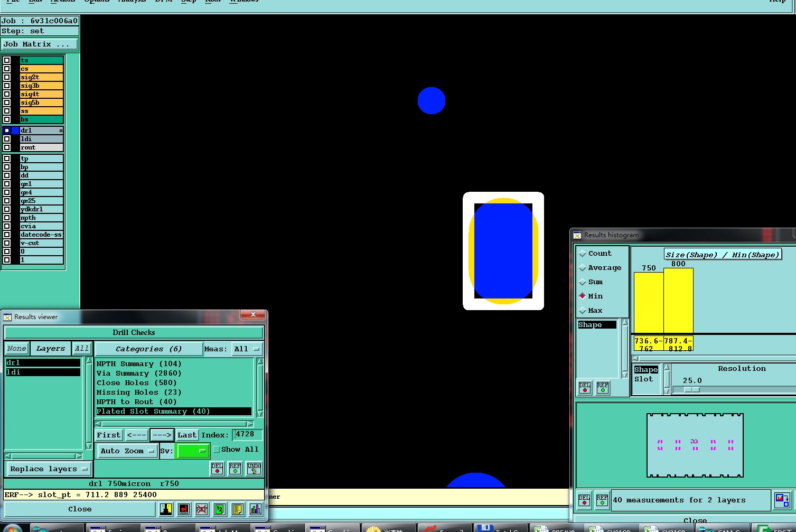Click the crossed-out REF icon
Image resolution: width=796 pixels, height=532 pixels.
point(202,509)
